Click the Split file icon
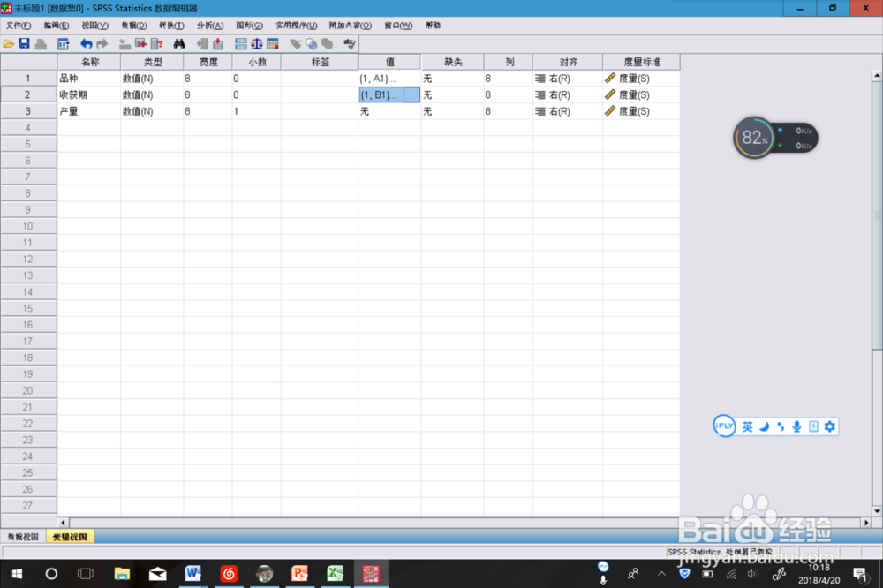The width and height of the screenshot is (883, 588). click(x=241, y=44)
